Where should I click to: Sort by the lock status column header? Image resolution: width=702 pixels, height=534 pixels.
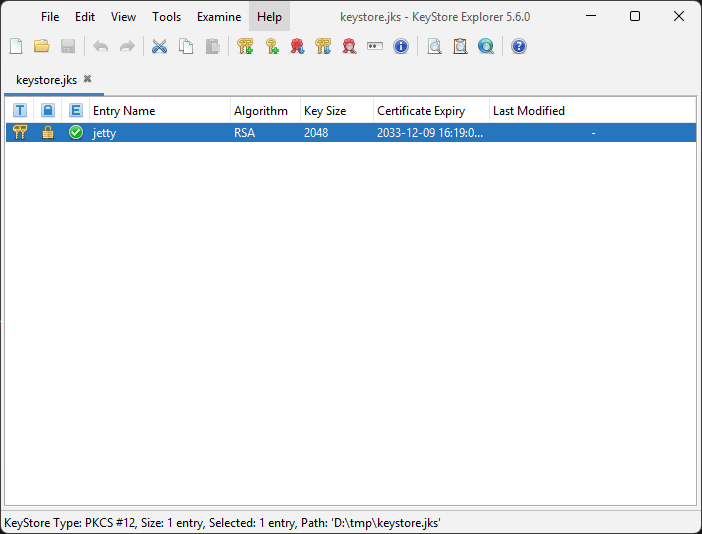pyautogui.click(x=48, y=110)
